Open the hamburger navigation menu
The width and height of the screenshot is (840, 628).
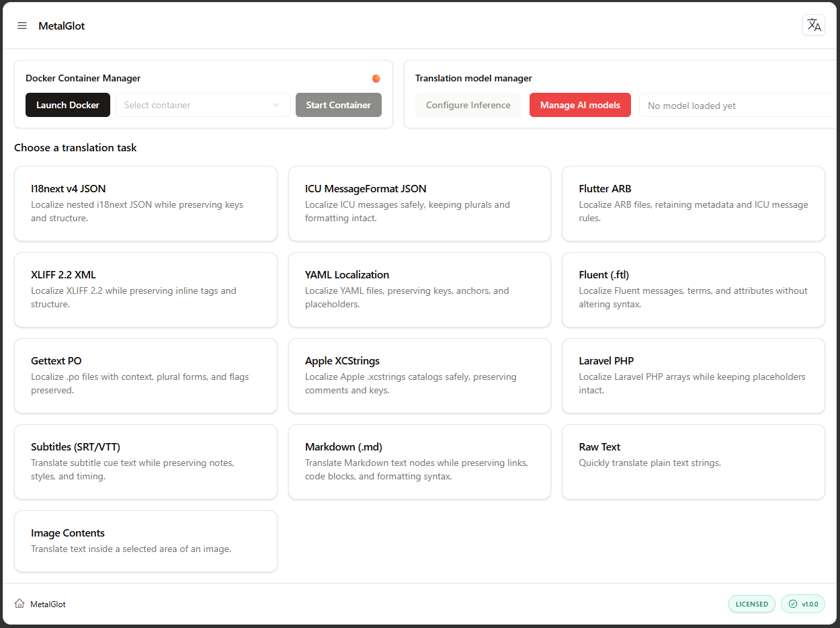click(22, 26)
